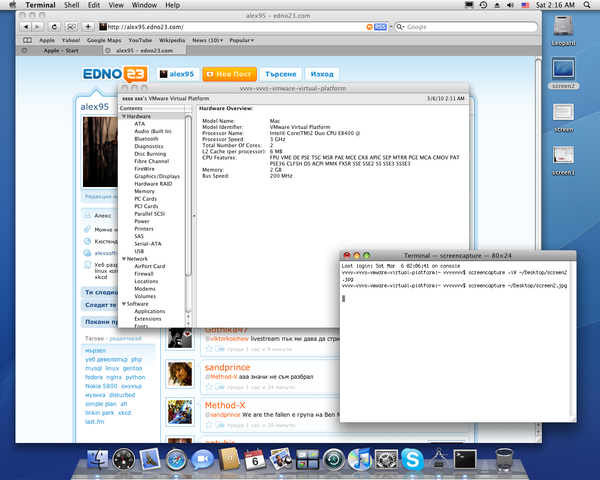Open the Trash in the Dock
The image size is (600, 480).
coord(504,459)
